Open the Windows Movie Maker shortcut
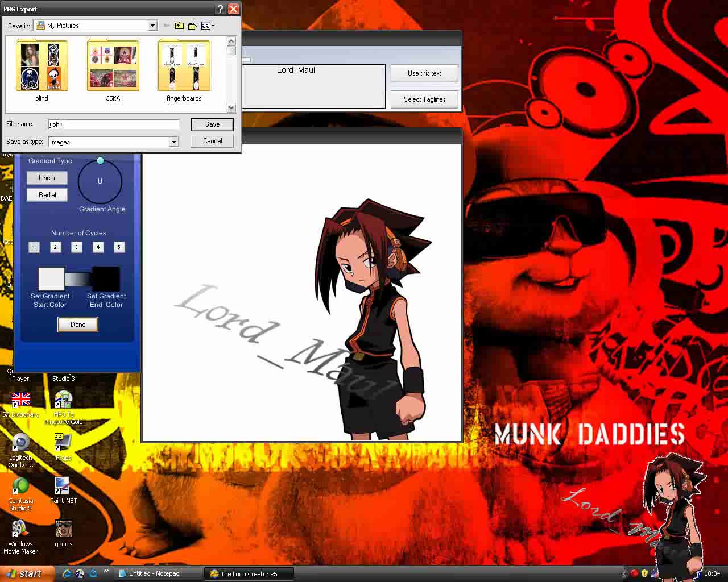The width and height of the screenshot is (728, 582). coord(21,537)
